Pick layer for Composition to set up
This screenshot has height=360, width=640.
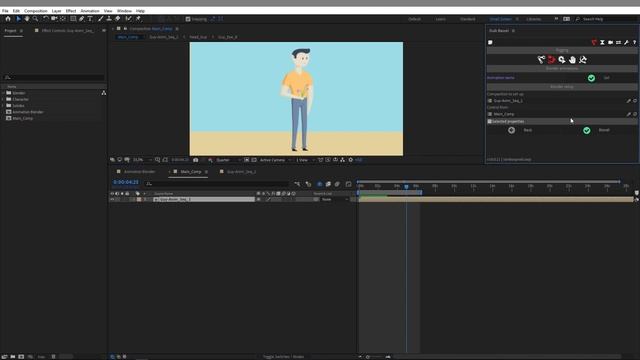(x=629, y=101)
